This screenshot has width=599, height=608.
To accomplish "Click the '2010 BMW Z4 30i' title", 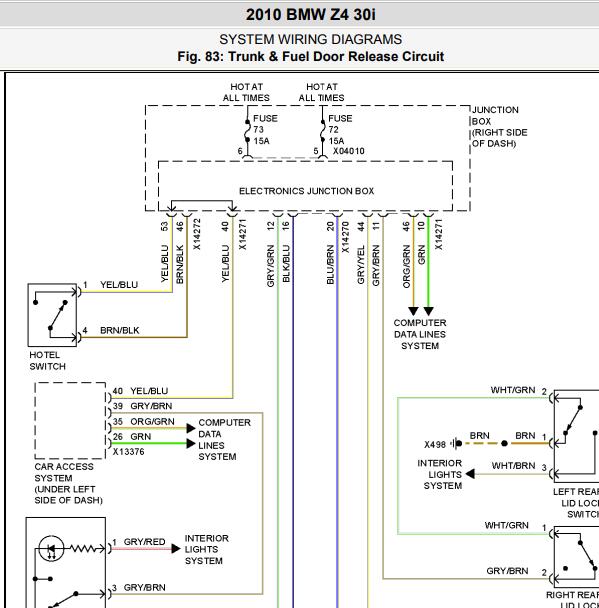I will (x=311, y=15).
